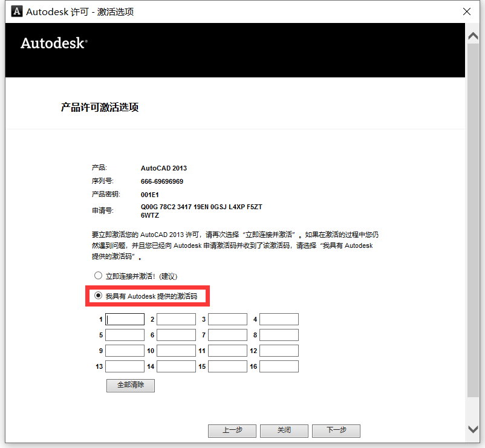Click activation code field 10
The image size is (485, 448).
click(x=176, y=351)
